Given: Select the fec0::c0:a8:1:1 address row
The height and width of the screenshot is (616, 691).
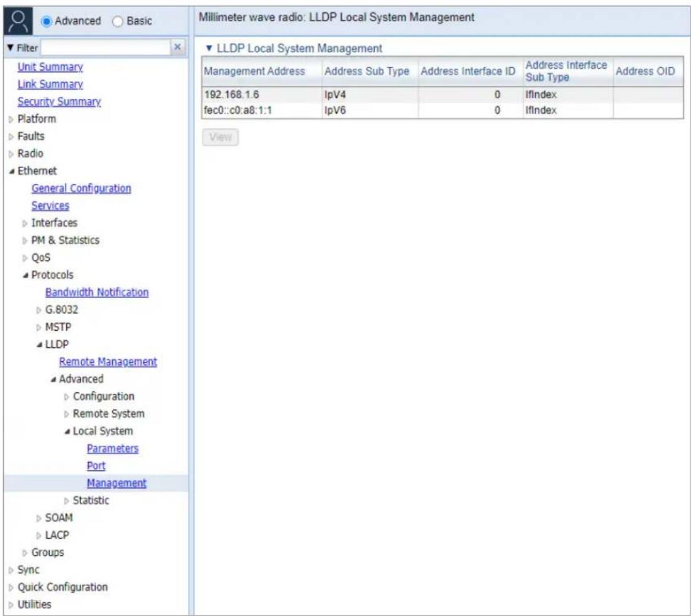Looking at the screenshot, I should pos(442,110).
